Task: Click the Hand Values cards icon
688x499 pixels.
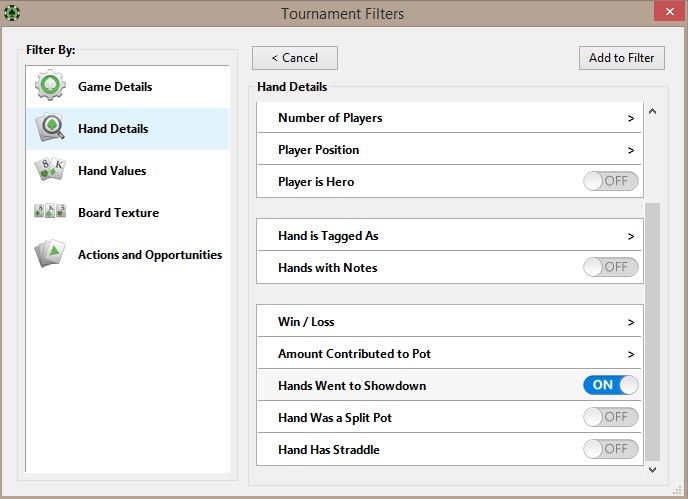Action: point(50,171)
